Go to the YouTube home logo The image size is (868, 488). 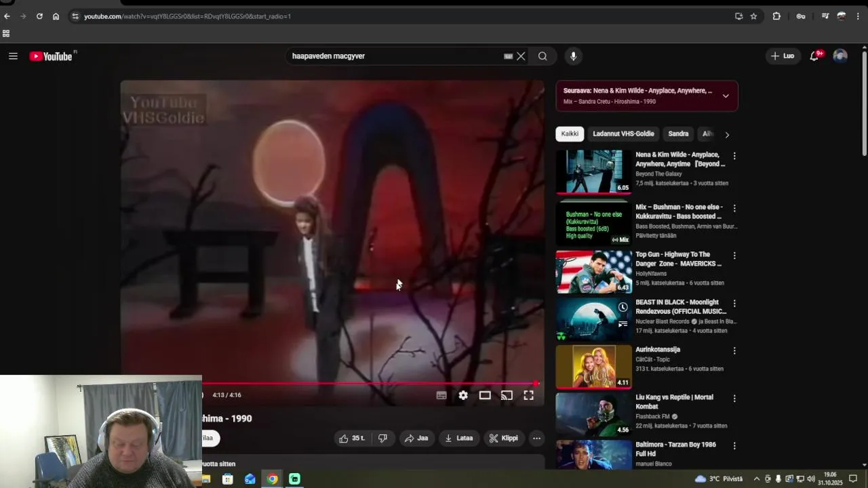pyautogui.click(x=51, y=56)
